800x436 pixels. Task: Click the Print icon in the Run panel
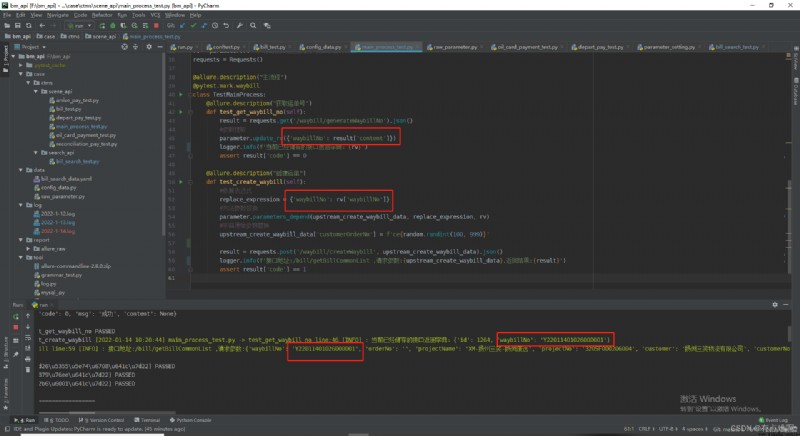(x=28, y=359)
